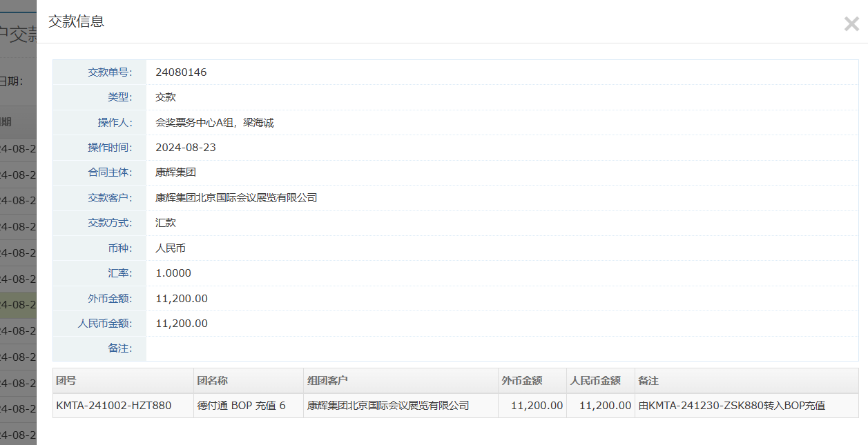868x445 pixels.
Task: Click the 交款客户 company name value
Action: [235, 198]
